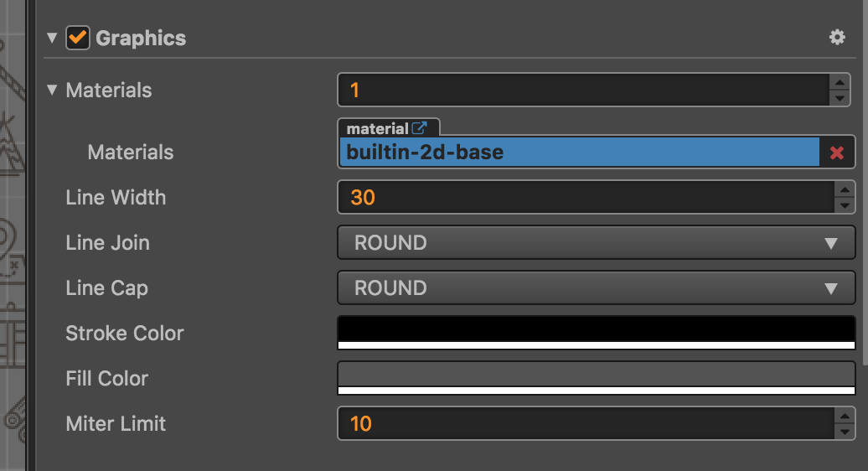This screenshot has height=471, width=868.
Task: Click the Materials count input field
Action: pos(582,91)
